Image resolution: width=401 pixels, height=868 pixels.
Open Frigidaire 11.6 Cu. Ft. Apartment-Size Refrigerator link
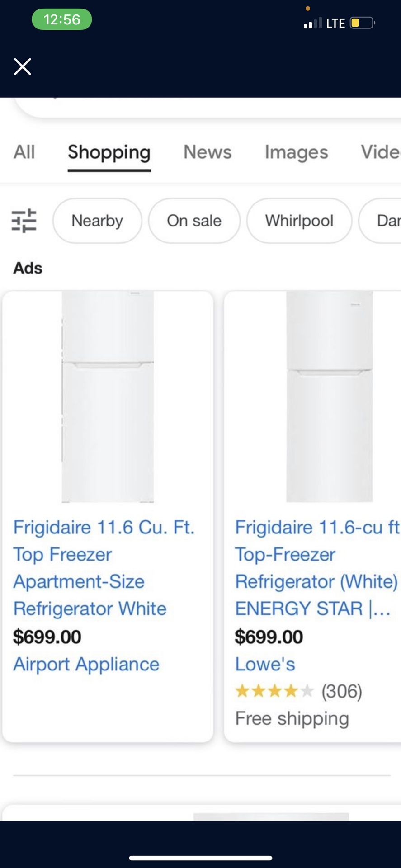pos(104,568)
